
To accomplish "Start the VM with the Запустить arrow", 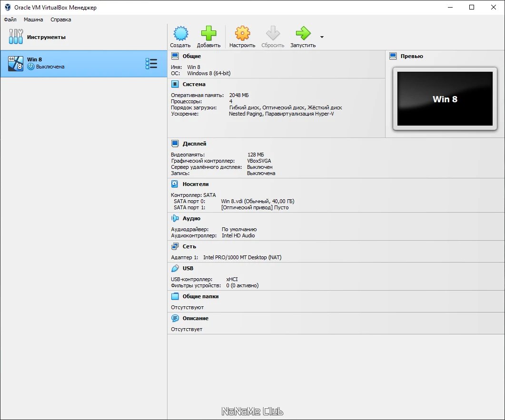I will [x=303, y=33].
